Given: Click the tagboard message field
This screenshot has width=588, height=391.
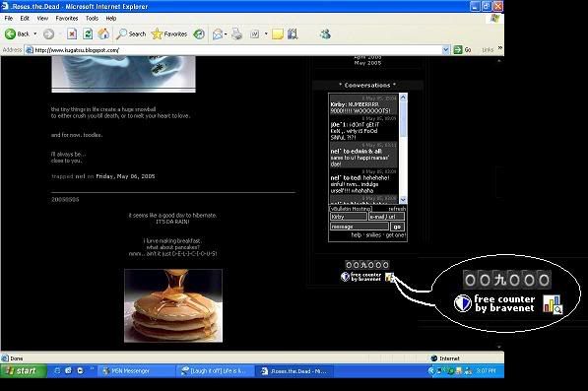Looking at the screenshot, I should click(359, 227).
